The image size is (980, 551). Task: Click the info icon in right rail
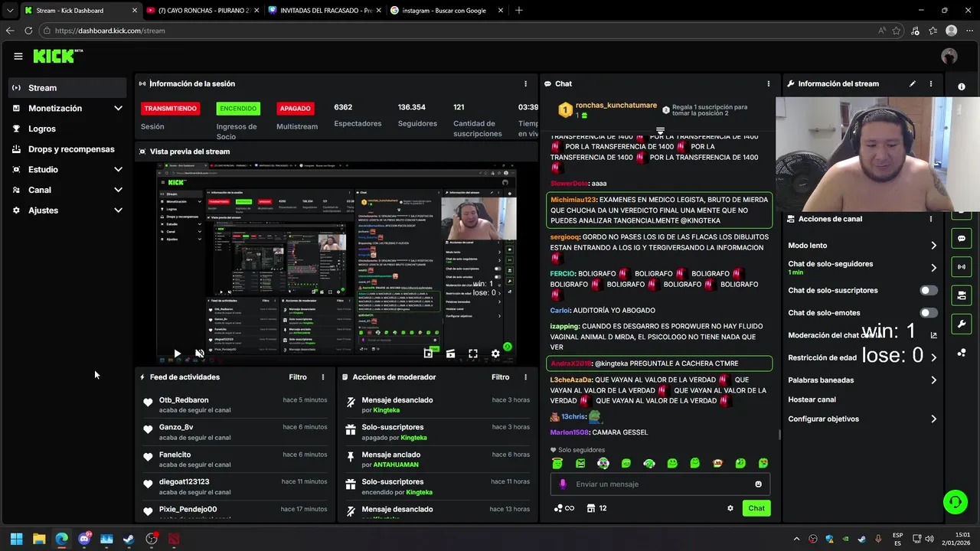click(962, 87)
